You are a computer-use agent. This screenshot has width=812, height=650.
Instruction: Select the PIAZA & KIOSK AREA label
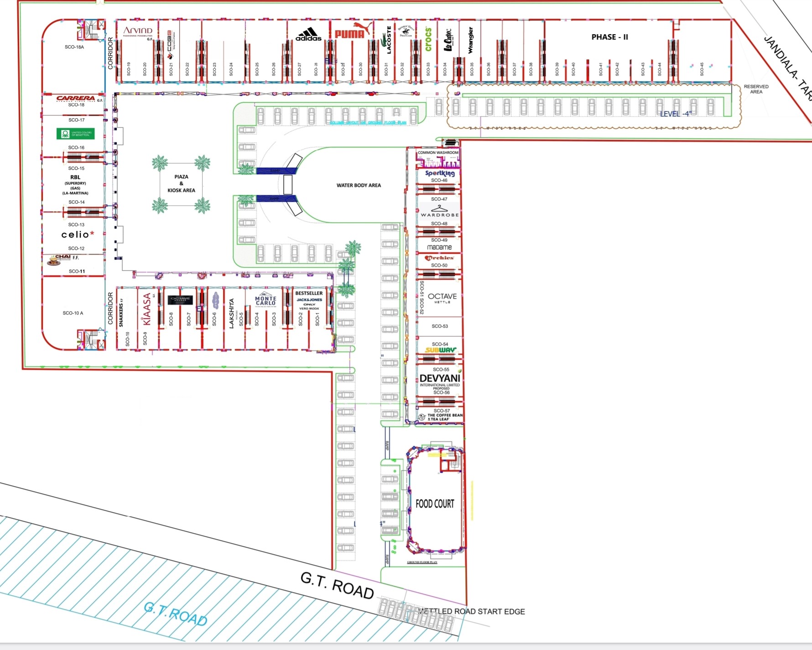181,183
